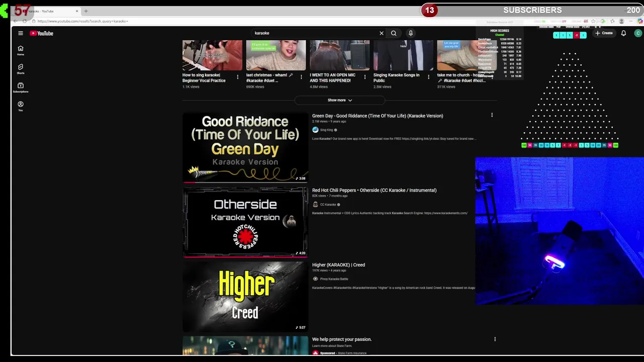Viewport: 644px width, 362px height.
Task: Open the State Farm ad thumbnail
Action: click(246, 345)
